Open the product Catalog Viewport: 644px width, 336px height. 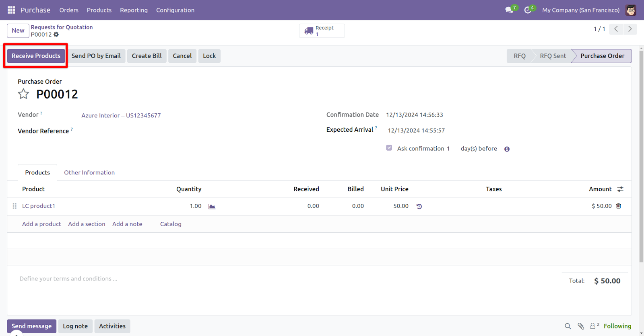[x=171, y=224]
